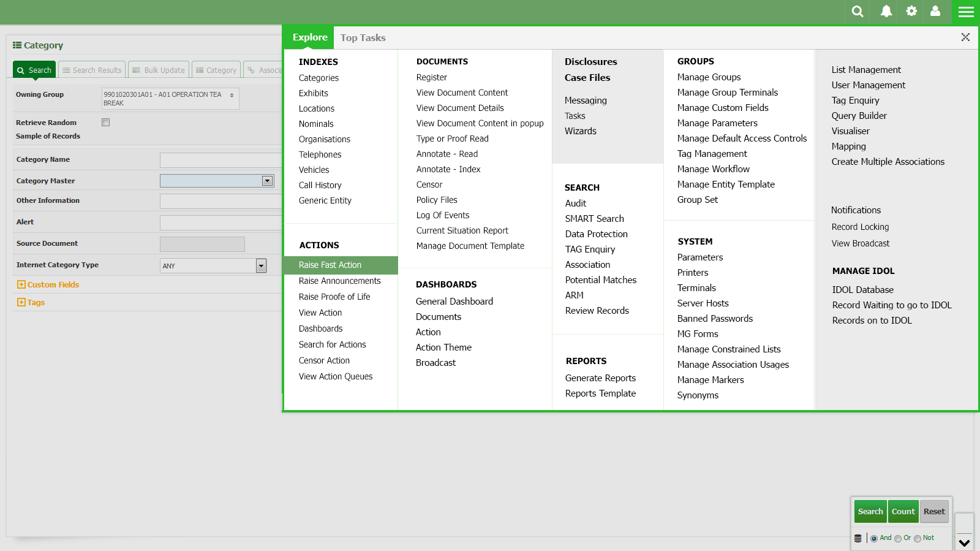The height and width of the screenshot is (551, 980).
Task: Expand the Tags section
Action: coord(31,302)
